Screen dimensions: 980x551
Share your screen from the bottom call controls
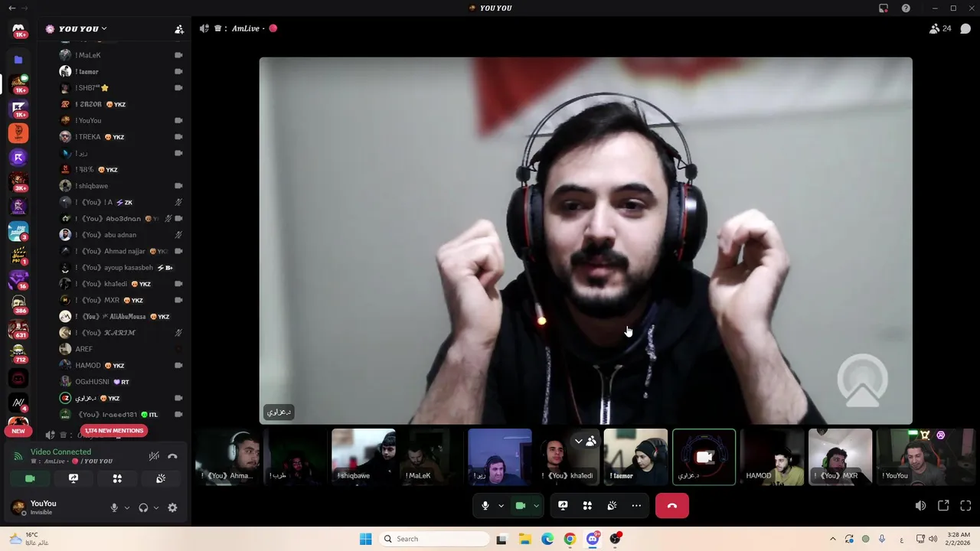(563, 506)
